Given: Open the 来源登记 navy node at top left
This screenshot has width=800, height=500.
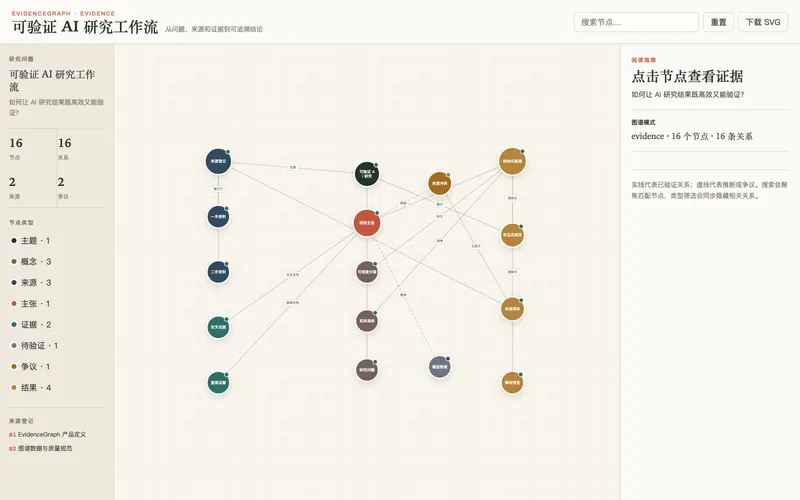Looking at the screenshot, I should click(x=218, y=161).
